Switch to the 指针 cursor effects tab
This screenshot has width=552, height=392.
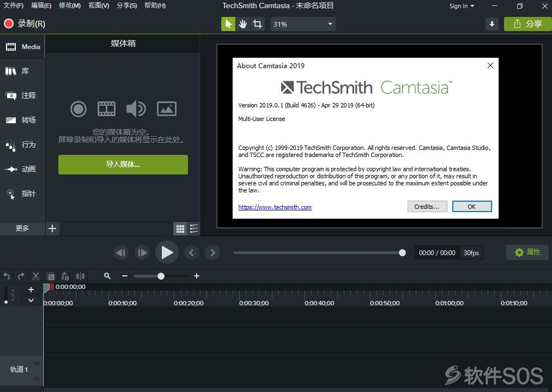[22, 194]
